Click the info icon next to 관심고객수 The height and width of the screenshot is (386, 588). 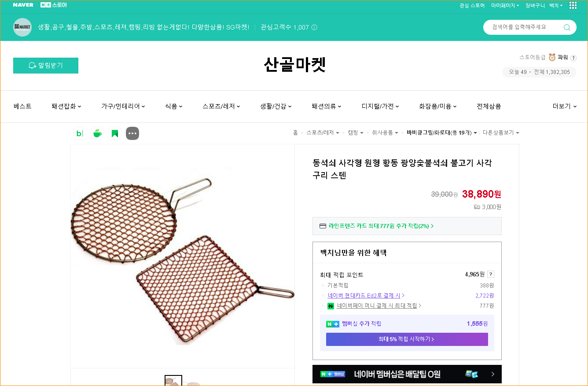314,27
